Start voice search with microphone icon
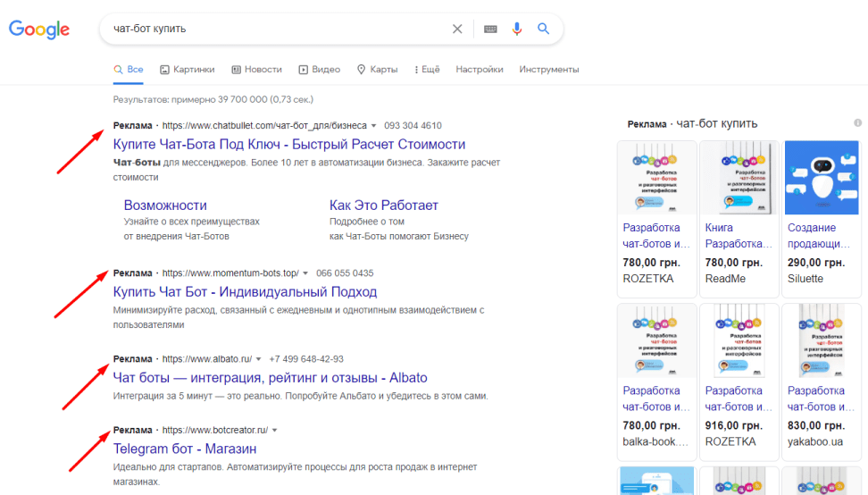Screen dimensions: 868x495 pyautogui.click(x=516, y=29)
